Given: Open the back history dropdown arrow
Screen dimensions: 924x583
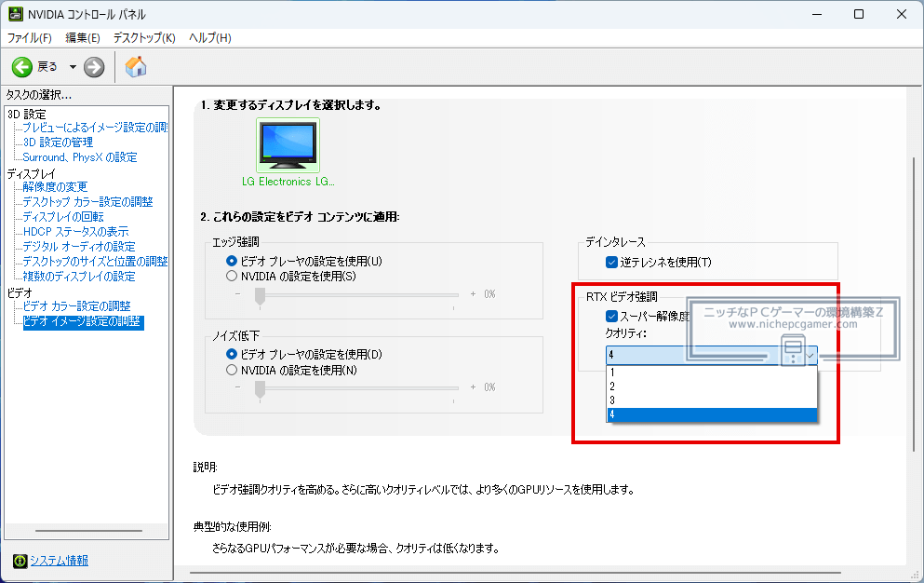Looking at the screenshot, I should [73, 67].
